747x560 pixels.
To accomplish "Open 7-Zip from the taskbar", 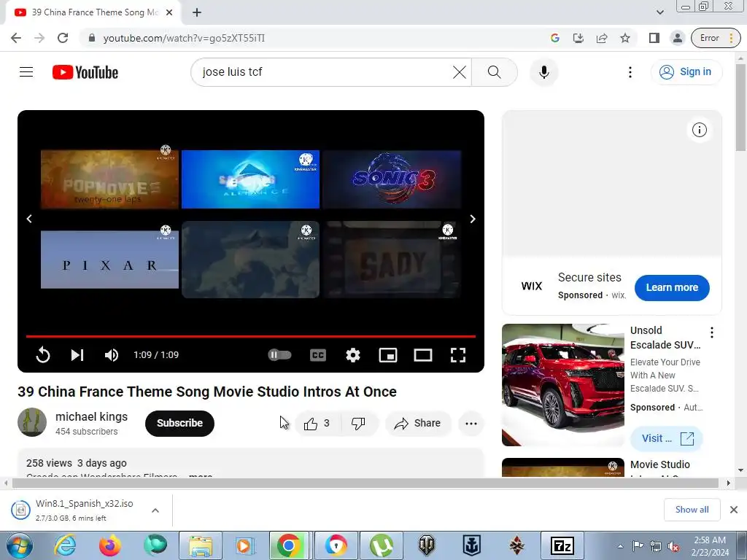I will coord(562,545).
